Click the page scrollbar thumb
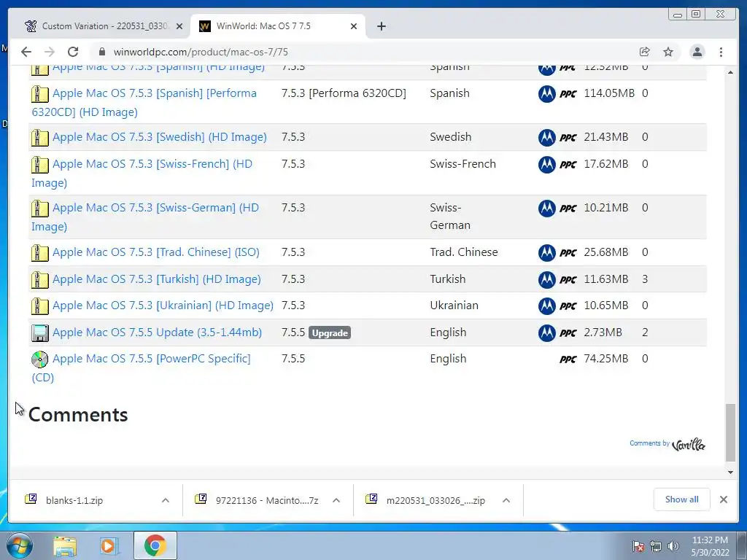The width and height of the screenshot is (747, 560). (730, 432)
